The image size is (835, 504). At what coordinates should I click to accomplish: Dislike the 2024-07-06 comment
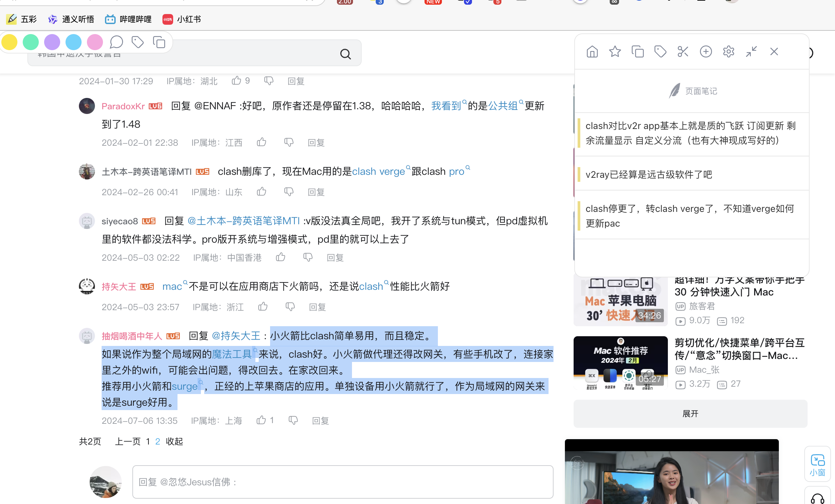coord(293,420)
